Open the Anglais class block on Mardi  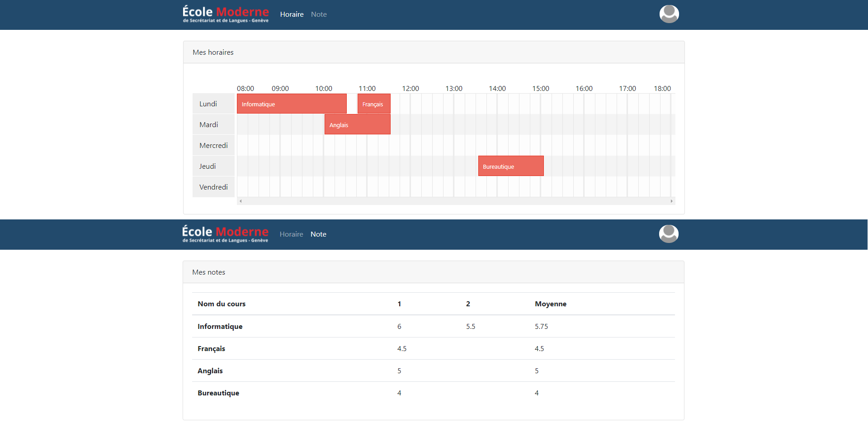pyautogui.click(x=357, y=124)
